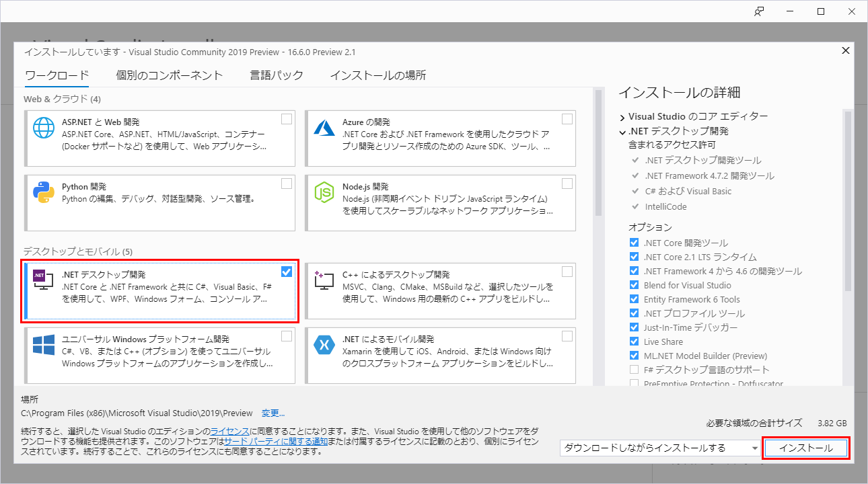The width and height of the screenshot is (868, 484).
Task: Open the サード パーティに関する通知 link
Action: [x=276, y=441]
